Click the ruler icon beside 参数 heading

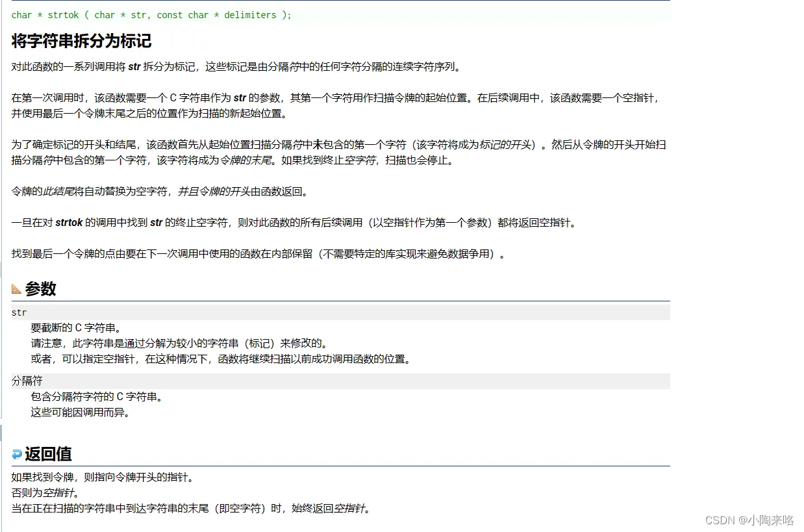[x=16, y=289]
